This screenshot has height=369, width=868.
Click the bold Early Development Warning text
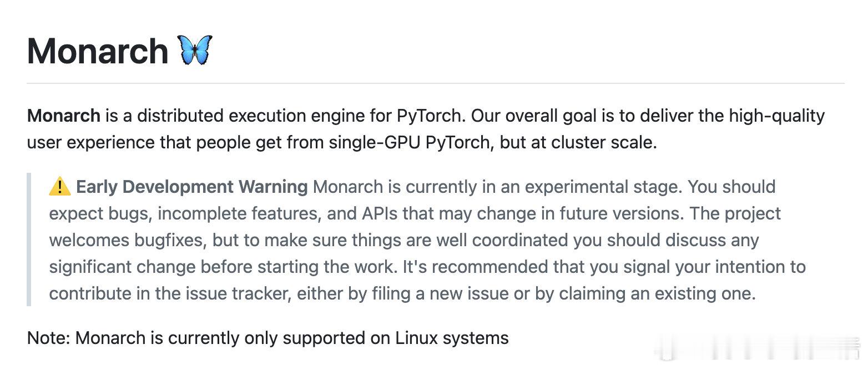pos(191,187)
